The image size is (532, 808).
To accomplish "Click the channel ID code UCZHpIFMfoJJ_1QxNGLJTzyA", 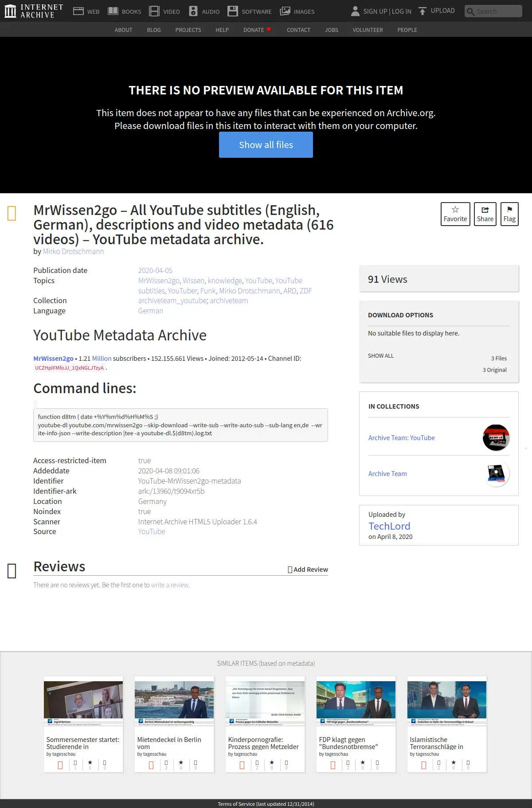I will point(69,368).
